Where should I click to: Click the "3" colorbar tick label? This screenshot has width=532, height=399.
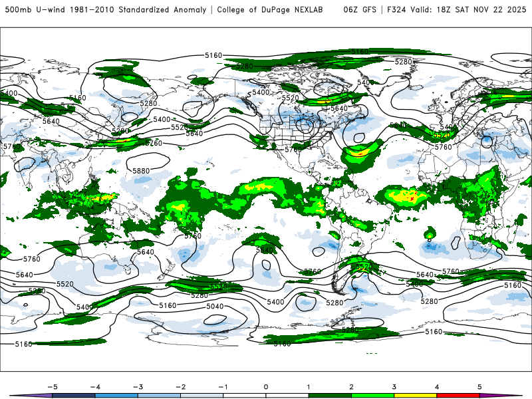coord(394,387)
